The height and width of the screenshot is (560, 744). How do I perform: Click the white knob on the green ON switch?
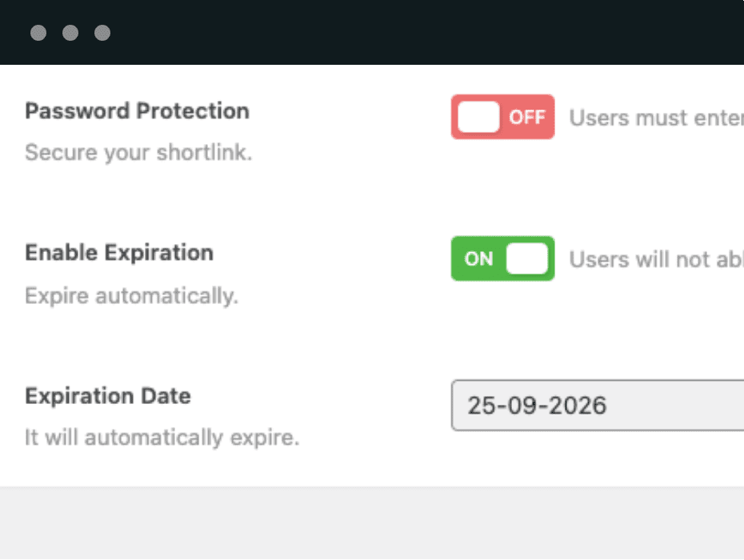[527, 258]
